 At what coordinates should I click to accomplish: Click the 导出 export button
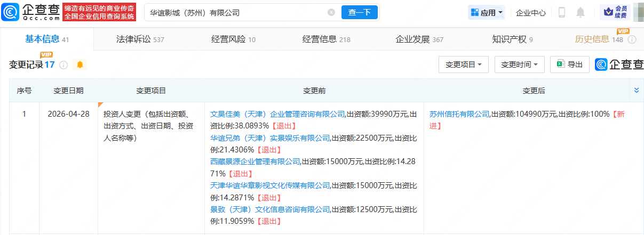click(570, 64)
